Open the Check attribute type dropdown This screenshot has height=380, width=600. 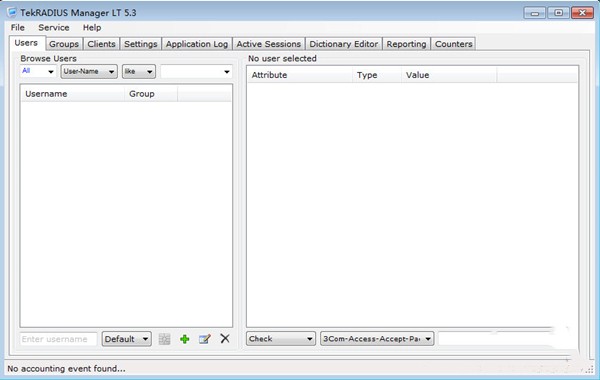click(281, 339)
